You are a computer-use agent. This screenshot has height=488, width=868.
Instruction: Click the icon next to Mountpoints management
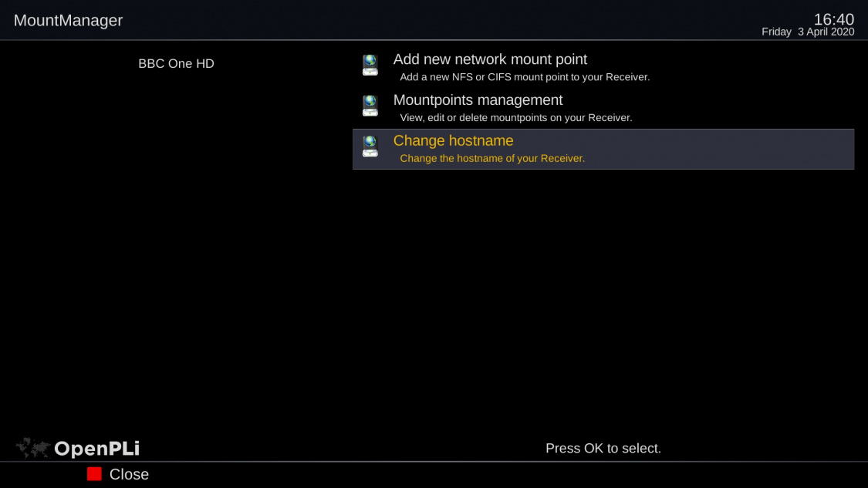[x=370, y=106]
